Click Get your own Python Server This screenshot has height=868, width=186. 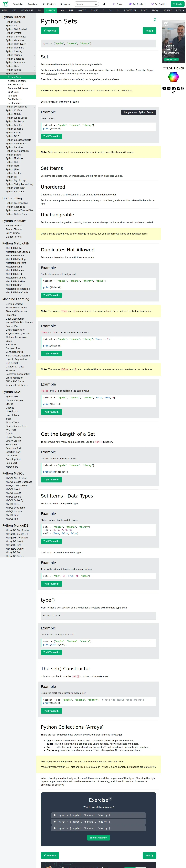(x=139, y=112)
